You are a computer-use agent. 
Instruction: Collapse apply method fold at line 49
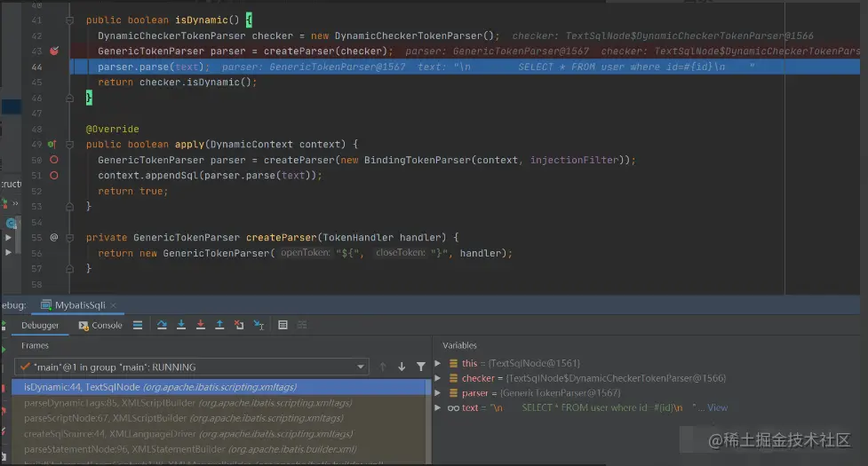pyautogui.click(x=70, y=145)
